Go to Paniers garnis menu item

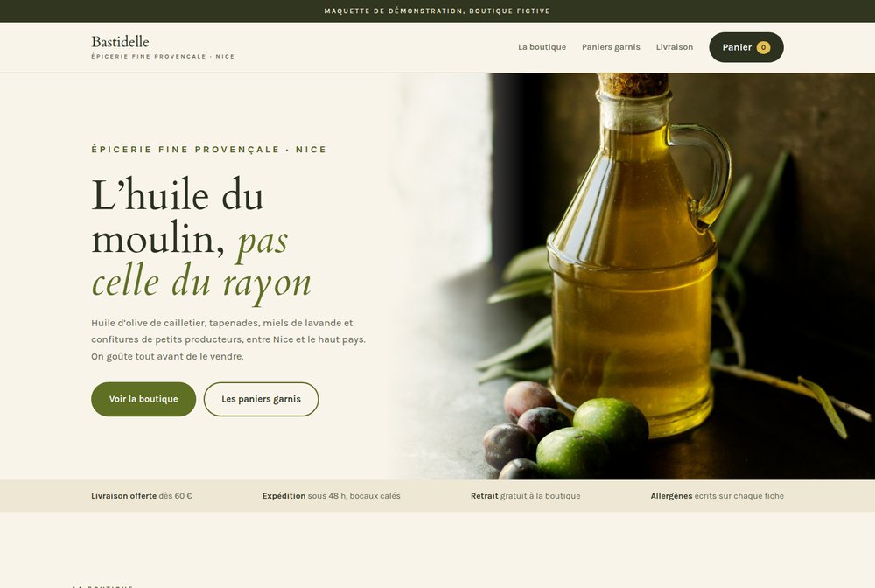coord(611,47)
